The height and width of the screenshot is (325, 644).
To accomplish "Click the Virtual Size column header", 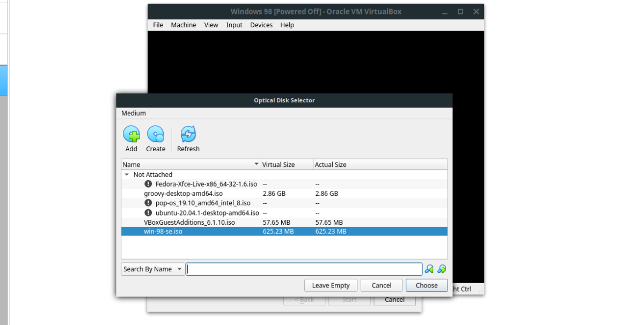I will [x=287, y=165].
